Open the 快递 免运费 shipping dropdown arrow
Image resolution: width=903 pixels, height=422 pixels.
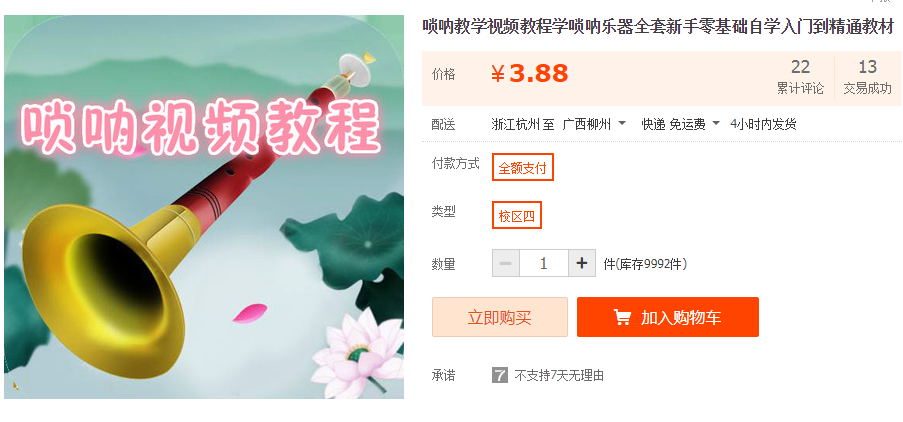pyautogui.click(x=716, y=123)
